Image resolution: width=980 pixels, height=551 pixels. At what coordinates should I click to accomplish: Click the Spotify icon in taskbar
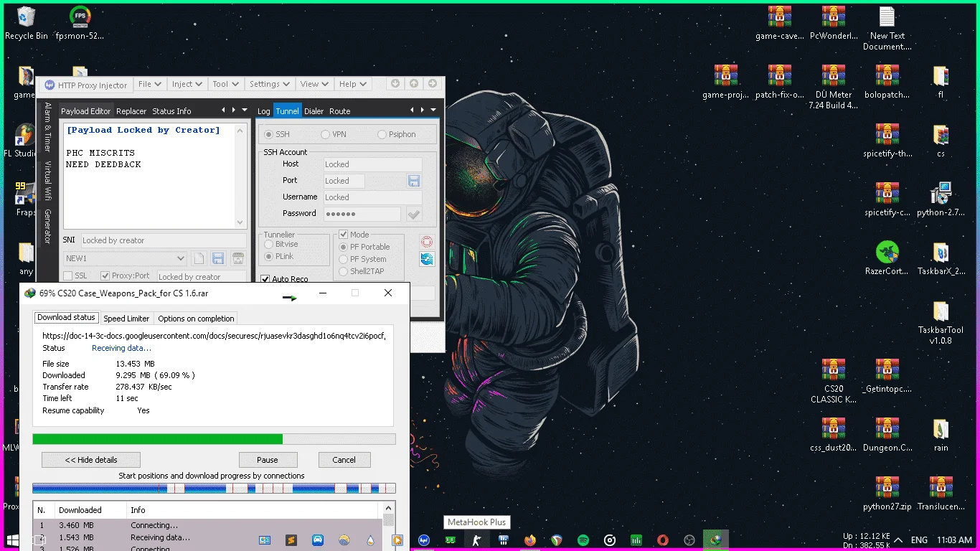[583, 540]
